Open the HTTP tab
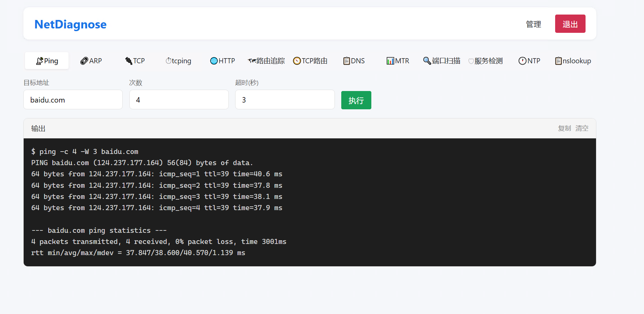 point(222,61)
